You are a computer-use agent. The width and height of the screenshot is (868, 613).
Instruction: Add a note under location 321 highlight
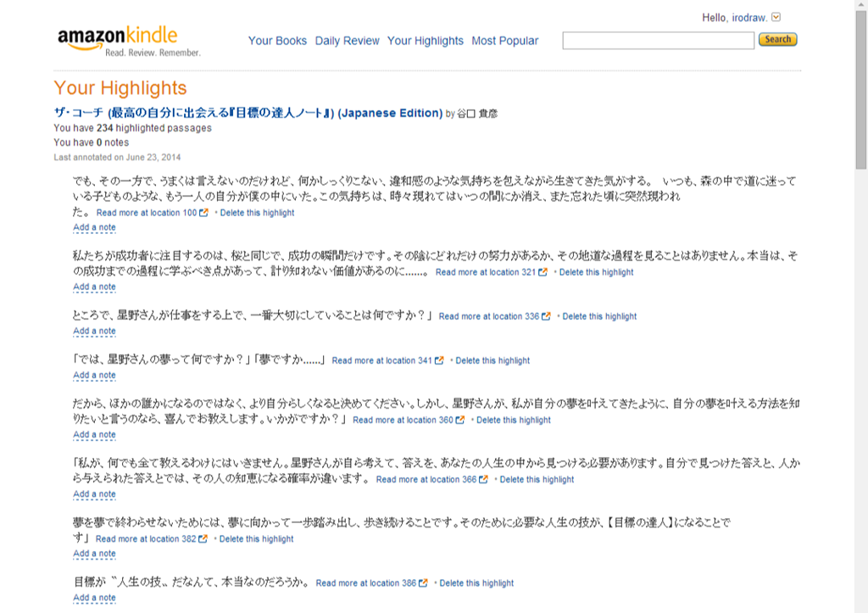coord(95,287)
